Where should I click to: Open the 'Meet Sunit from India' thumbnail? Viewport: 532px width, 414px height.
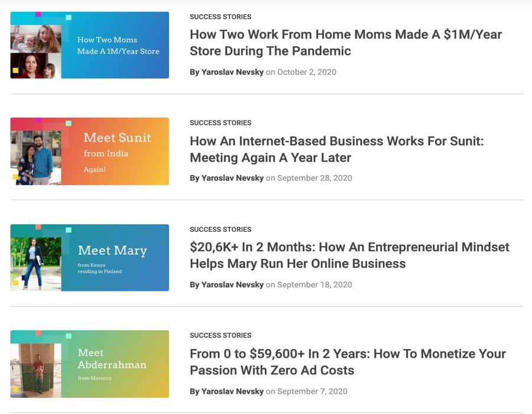[x=90, y=151]
